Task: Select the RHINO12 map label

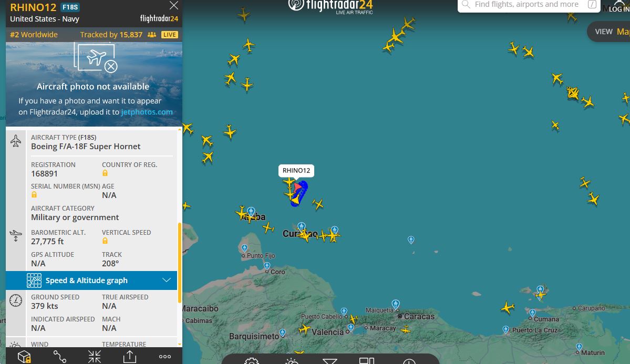Action: tap(296, 170)
